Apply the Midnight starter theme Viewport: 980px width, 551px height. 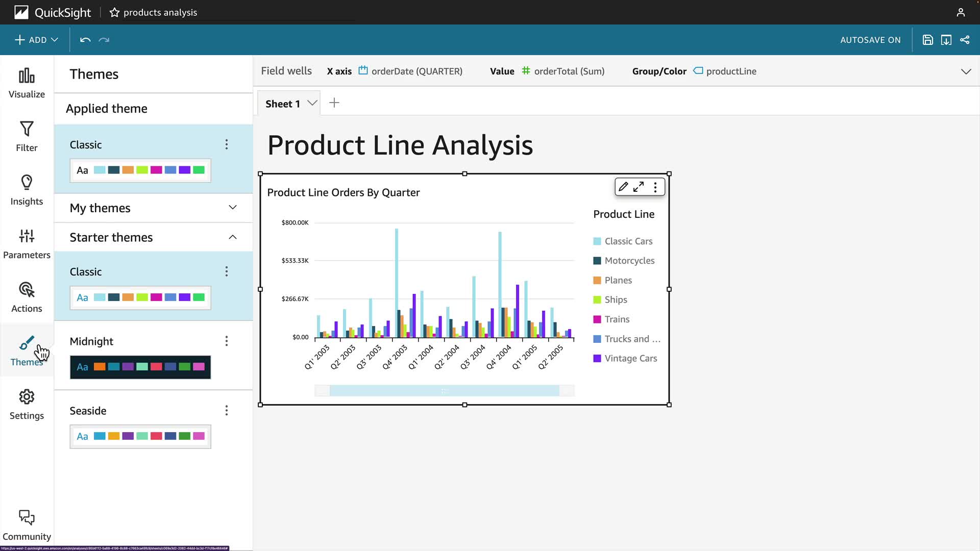click(x=140, y=367)
